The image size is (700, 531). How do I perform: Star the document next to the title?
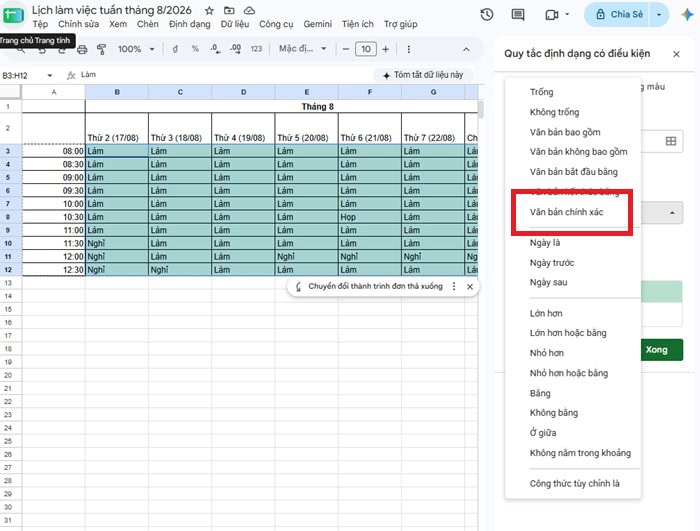coord(209,10)
